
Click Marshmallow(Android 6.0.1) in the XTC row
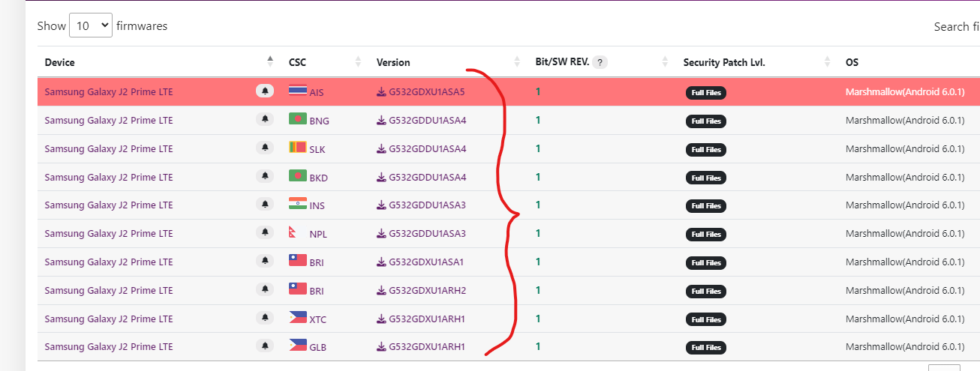(905, 319)
